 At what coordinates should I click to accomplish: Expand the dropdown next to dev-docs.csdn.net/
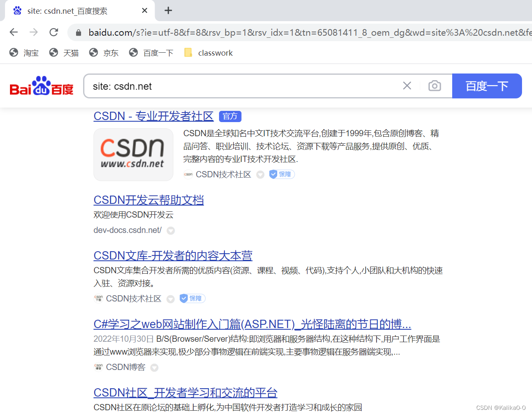coord(171,230)
